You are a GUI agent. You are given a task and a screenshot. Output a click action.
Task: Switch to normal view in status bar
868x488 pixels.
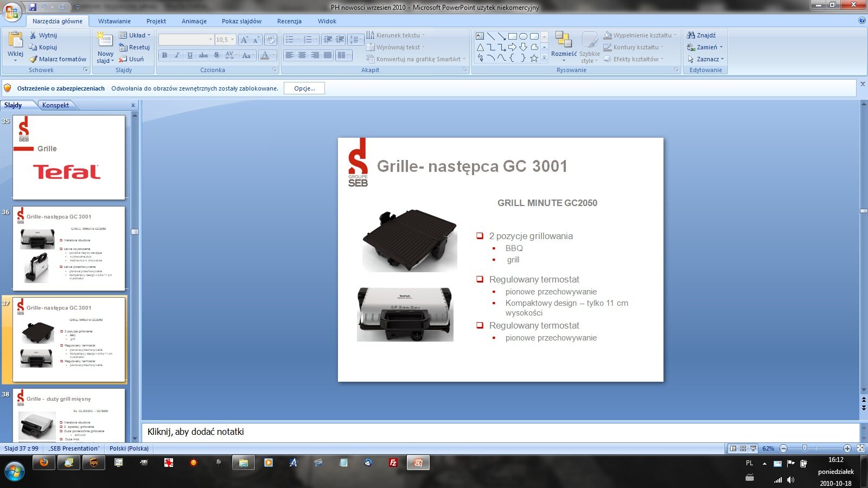(x=733, y=448)
